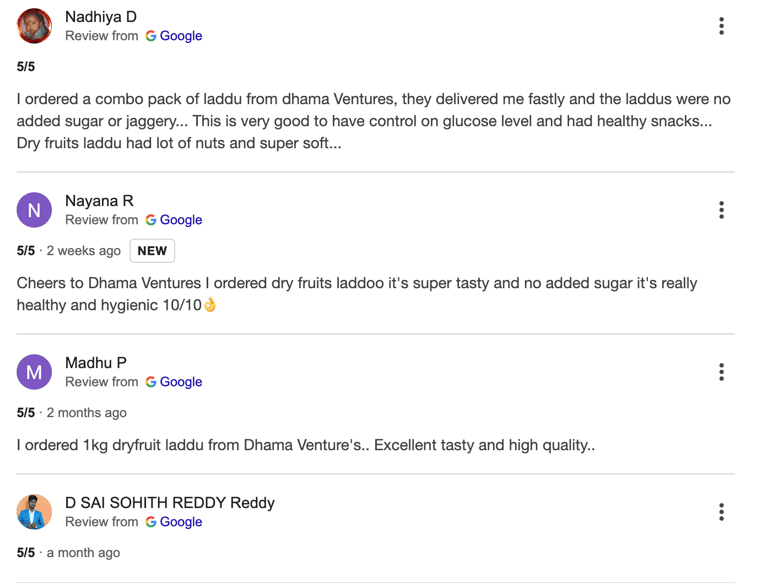
Task: Click the Google G logo beside Nayana R
Action: pos(151,220)
